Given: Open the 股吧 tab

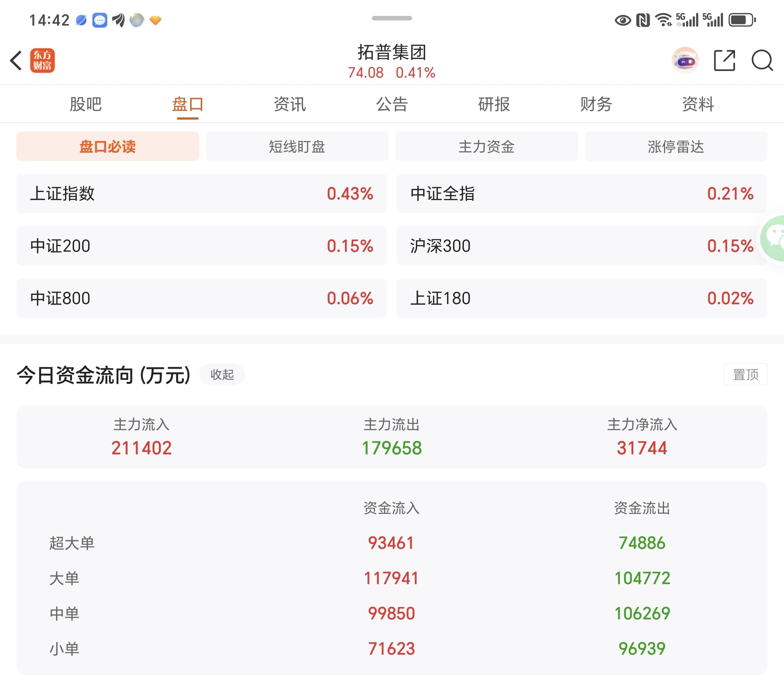Looking at the screenshot, I should 85,104.
